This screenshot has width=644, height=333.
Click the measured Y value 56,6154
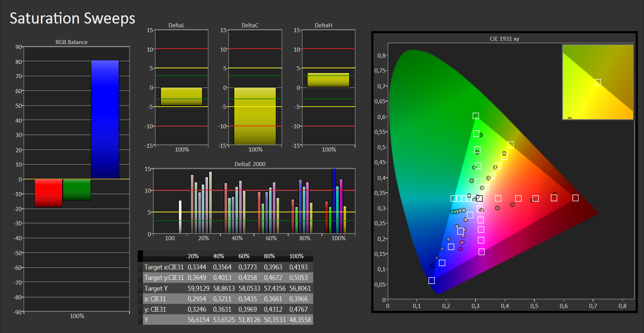198,320
